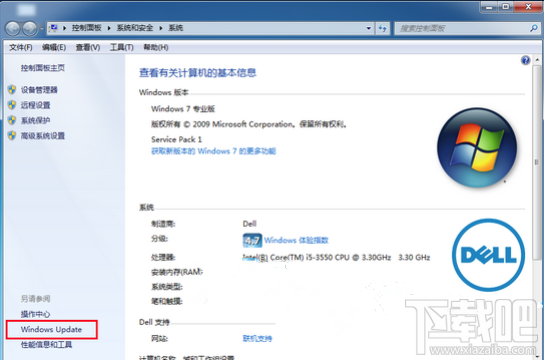Click the 联机支持 website link
545x360 pixels.
pos(257,338)
